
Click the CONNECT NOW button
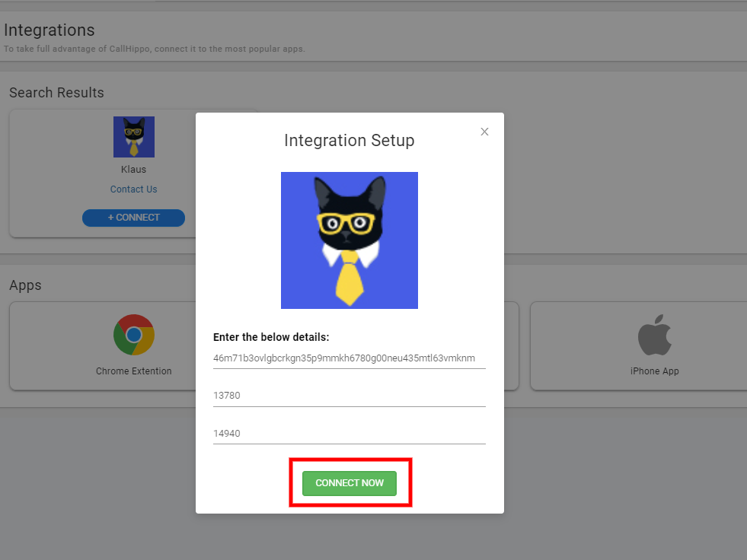350,483
